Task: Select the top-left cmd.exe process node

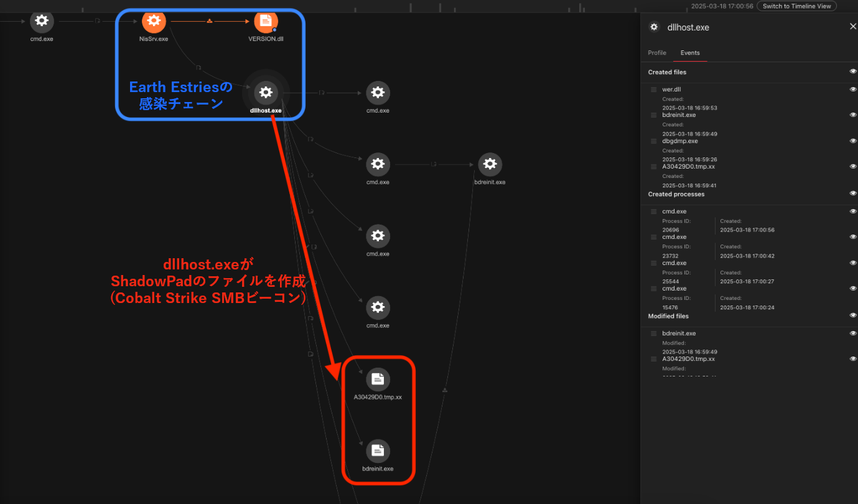Action: [x=42, y=21]
